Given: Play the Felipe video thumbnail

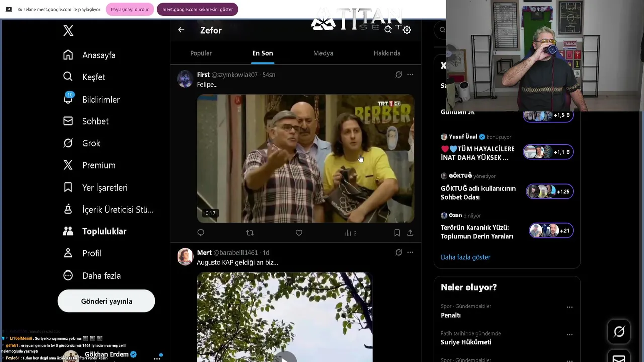Looking at the screenshot, I should pos(305,158).
